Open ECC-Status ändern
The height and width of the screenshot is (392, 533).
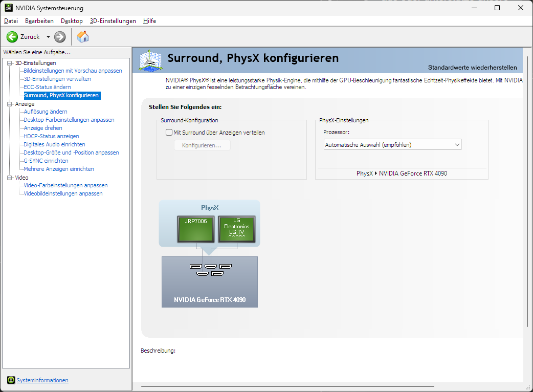click(47, 87)
